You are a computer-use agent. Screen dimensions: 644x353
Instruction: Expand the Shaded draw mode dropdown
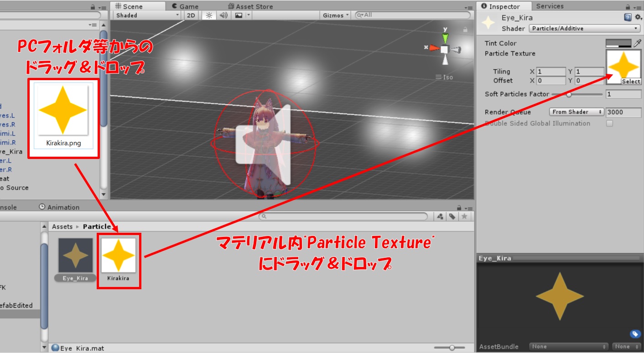tap(147, 15)
